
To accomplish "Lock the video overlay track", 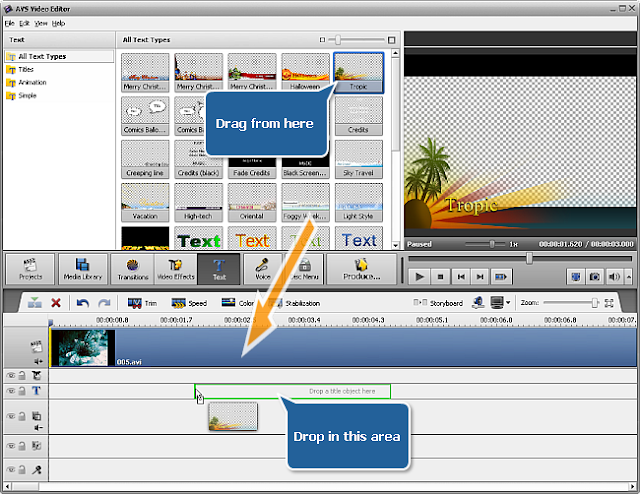I will coord(22,416).
